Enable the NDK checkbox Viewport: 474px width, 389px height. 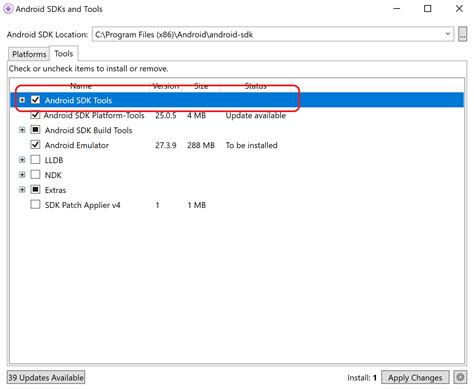[35, 175]
